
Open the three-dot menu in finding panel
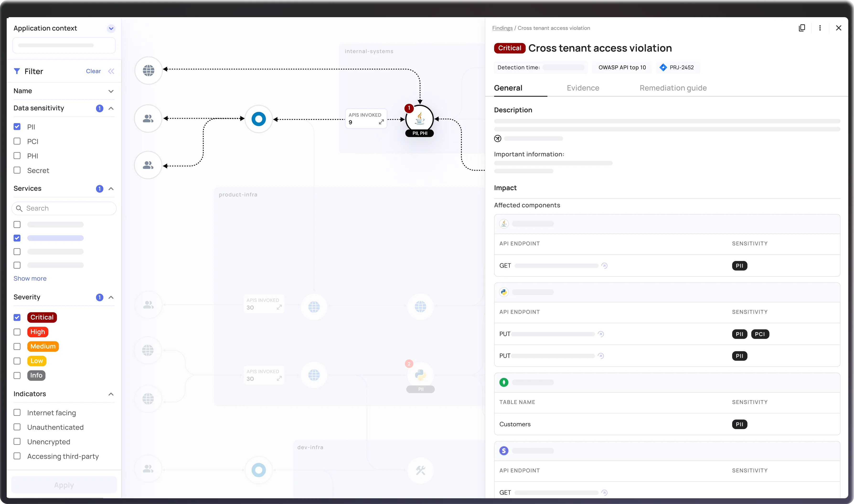tap(820, 28)
